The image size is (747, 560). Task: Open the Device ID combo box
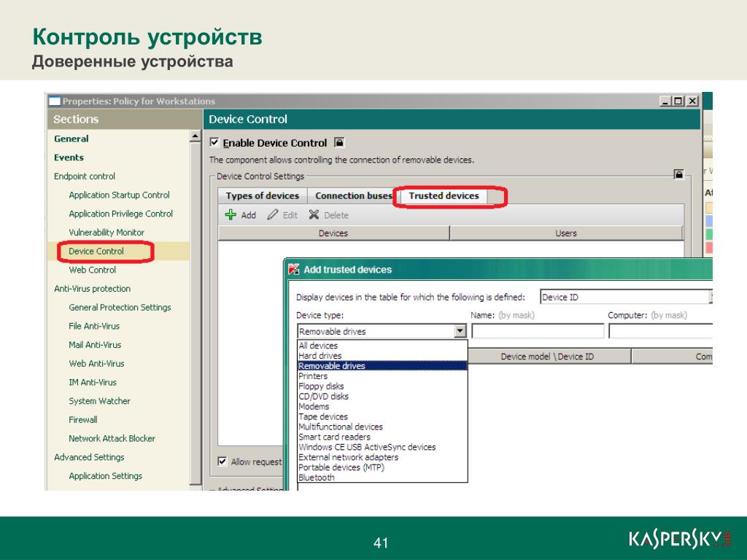pos(626,297)
